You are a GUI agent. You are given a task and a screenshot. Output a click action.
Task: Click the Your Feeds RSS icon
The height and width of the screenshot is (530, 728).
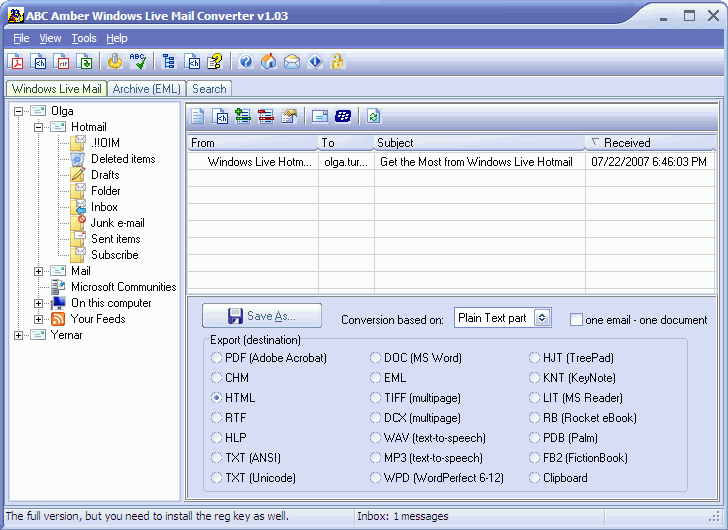[x=58, y=319]
